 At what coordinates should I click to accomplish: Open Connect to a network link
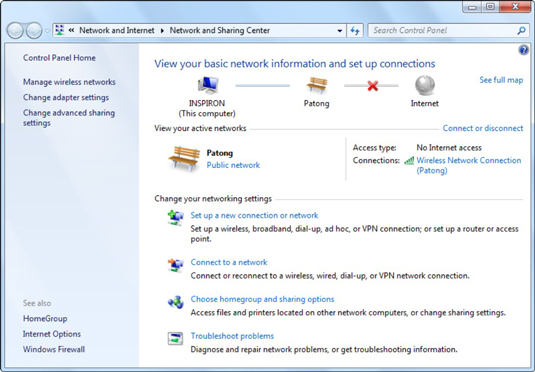[x=229, y=262]
